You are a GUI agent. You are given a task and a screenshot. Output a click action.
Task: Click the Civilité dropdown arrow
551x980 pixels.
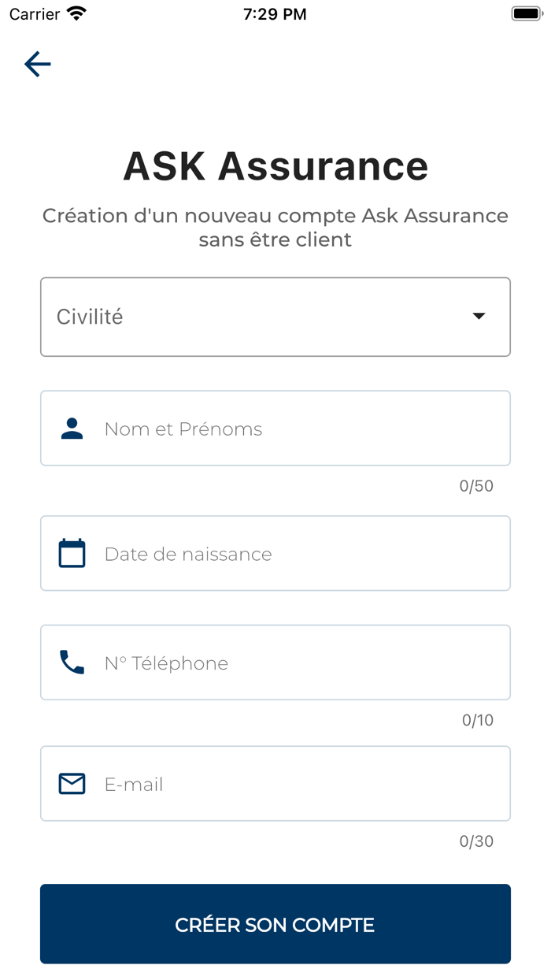click(479, 316)
